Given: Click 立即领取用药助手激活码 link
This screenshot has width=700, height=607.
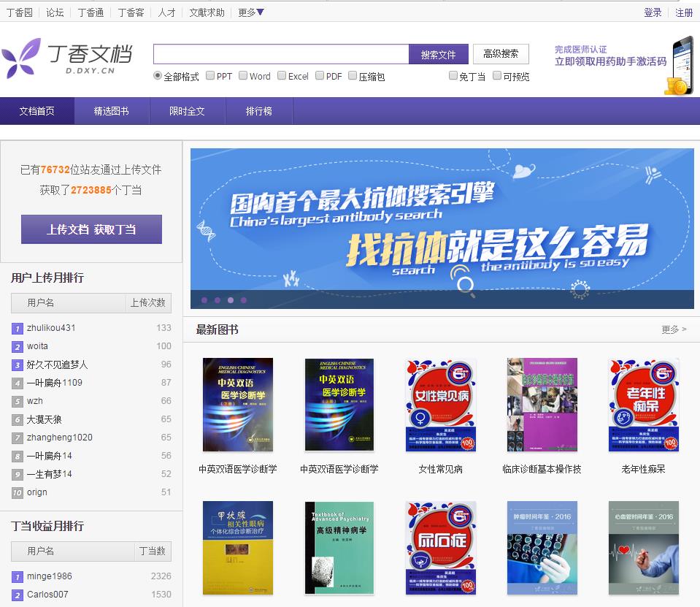Looking at the screenshot, I should click(610, 61).
